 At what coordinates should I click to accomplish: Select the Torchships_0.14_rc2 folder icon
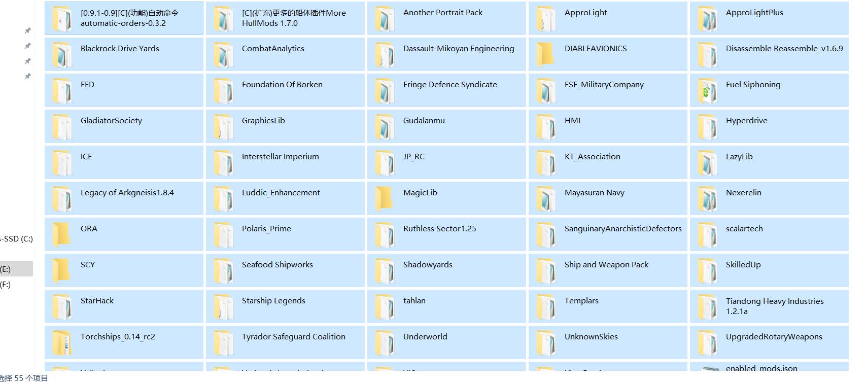coord(62,342)
